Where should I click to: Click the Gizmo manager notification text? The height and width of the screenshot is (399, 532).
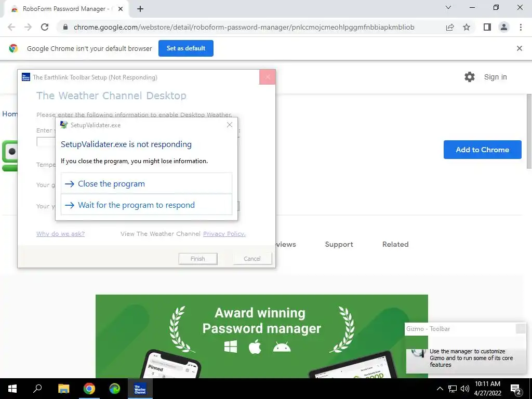pos(471,358)
